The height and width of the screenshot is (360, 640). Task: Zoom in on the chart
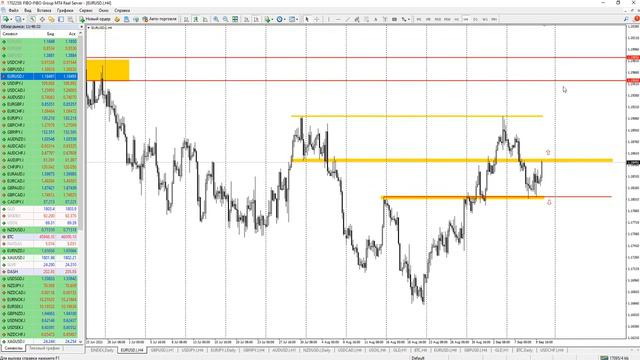(x=216, y=19)
